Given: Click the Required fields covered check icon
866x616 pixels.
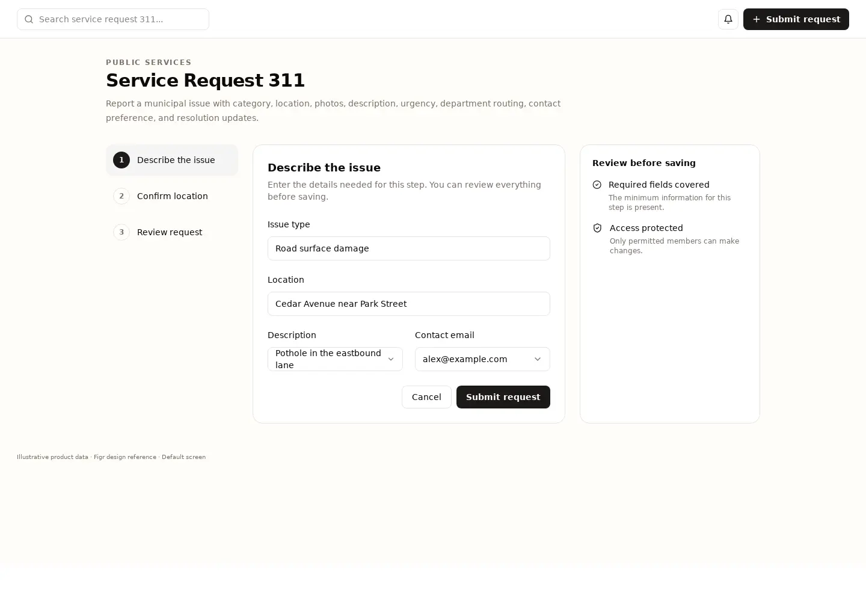Looking at the screenshot, I should [x=597, y=185].
